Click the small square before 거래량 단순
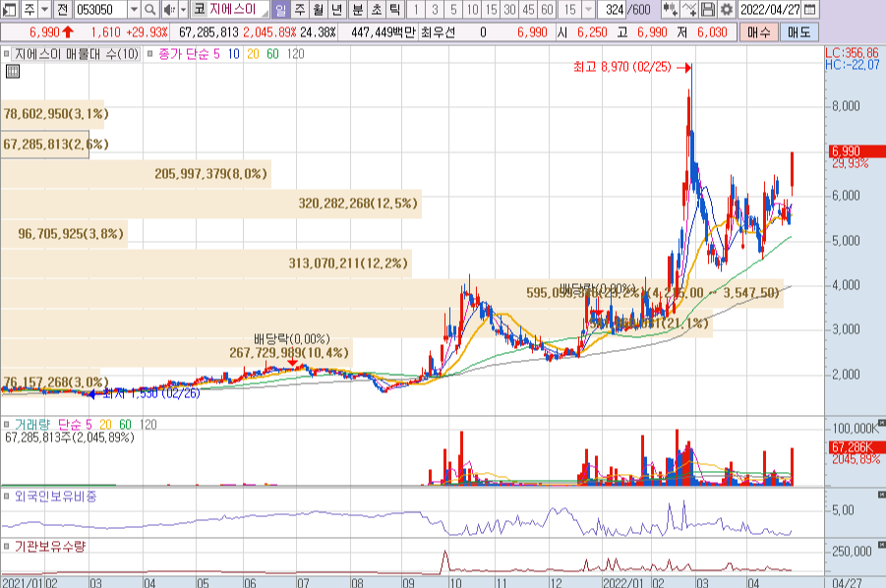Image resolution: width=886 pixels, height=588 pixels. coord(6,424)
